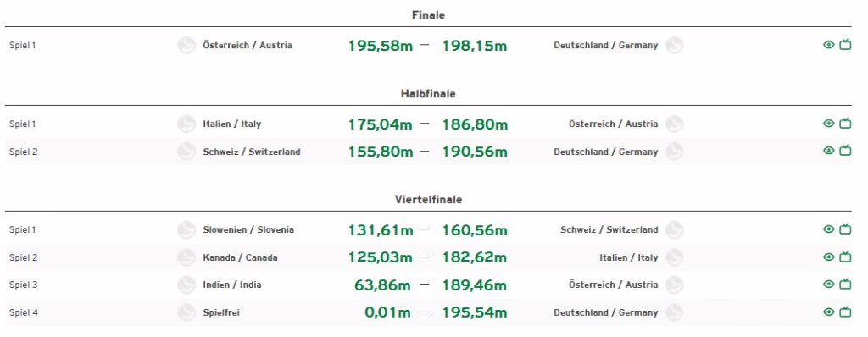Viewport: 868px width, 337px height.
Task: View details of Halbfinale Spiel 1 via eye icon
Action: [829, 124]
